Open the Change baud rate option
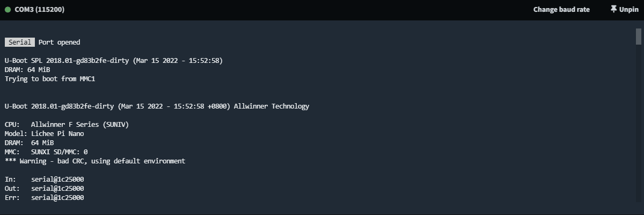The image size is (644, 215). (561, 10)
